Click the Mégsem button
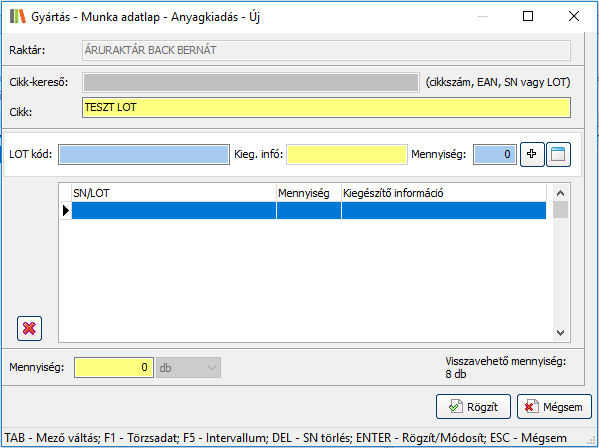 [554, 407]
